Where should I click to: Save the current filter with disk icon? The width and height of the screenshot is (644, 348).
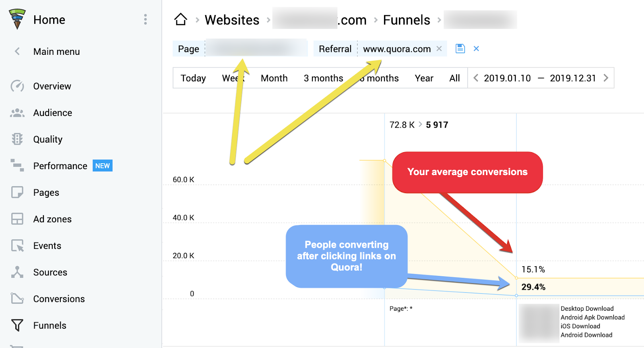tap(460, 49)
